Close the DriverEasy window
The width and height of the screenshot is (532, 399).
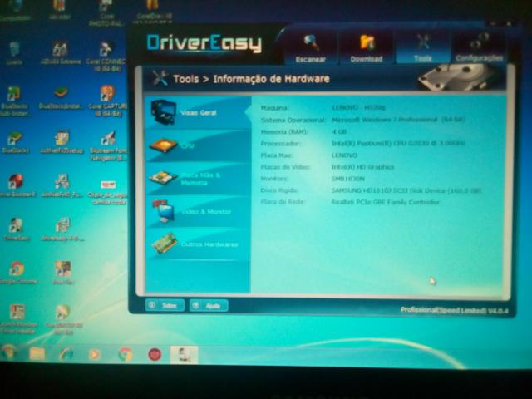click(x=509, y=24)
